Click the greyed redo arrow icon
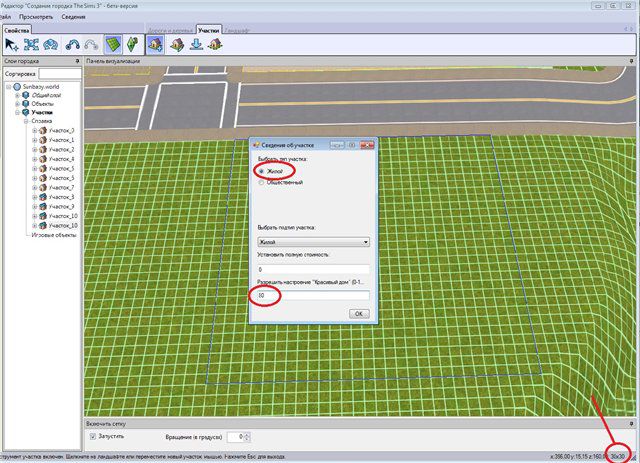Image resolution: width=640 pixels, height=463 pixels. (90, 45)
